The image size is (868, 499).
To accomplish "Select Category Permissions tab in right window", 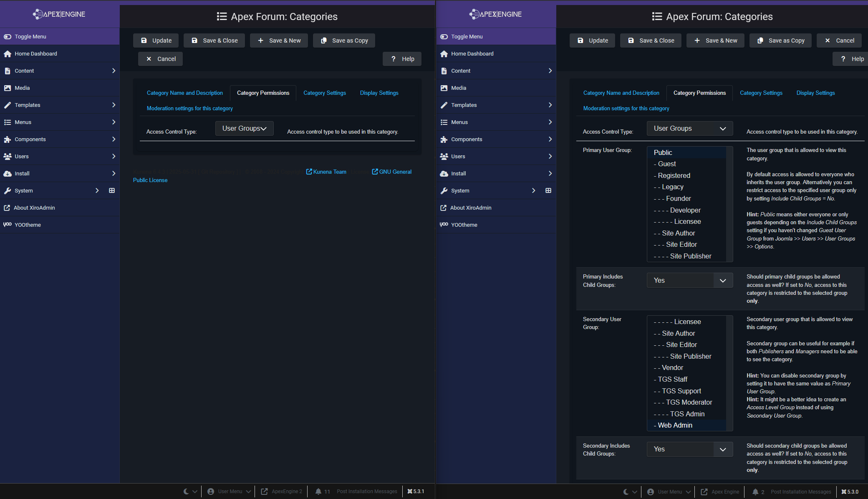I will tap(699, 93).
